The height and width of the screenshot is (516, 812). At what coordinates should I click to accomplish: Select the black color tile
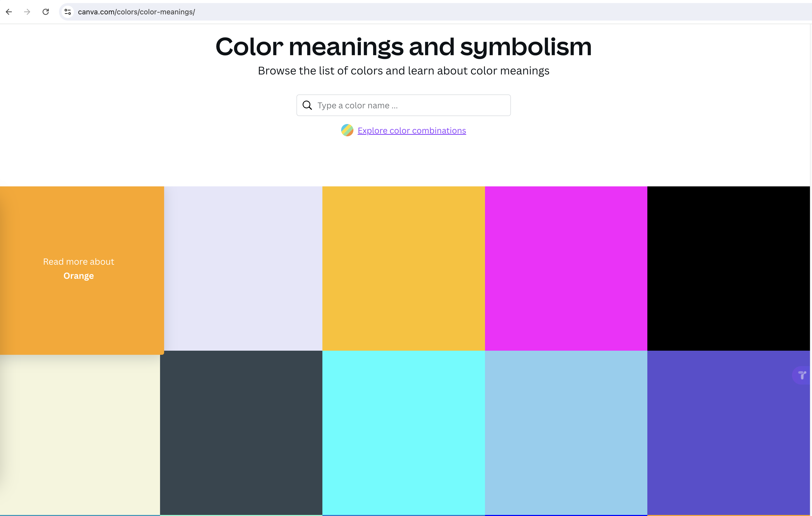(x=728, y=268)
